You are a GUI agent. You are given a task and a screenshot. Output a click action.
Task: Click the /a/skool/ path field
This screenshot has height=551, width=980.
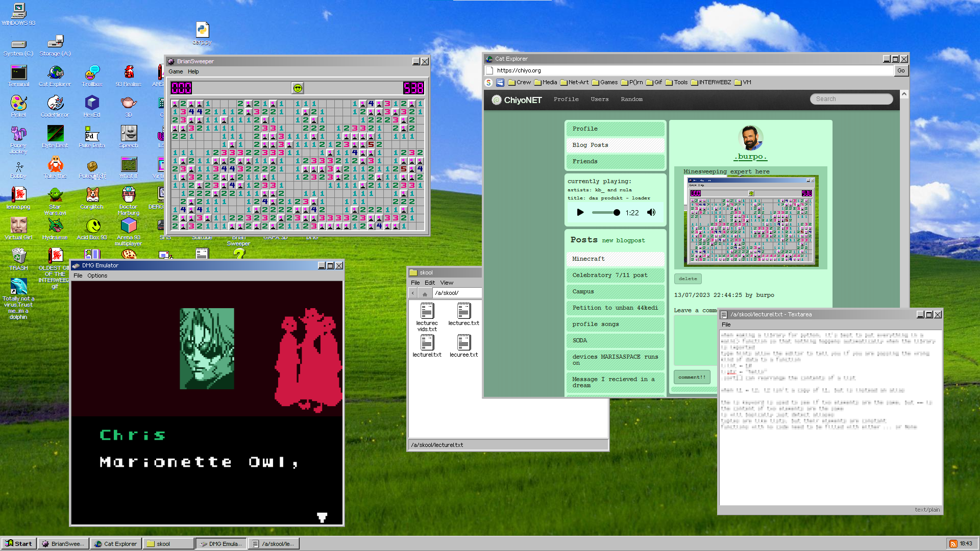(457, 293)
